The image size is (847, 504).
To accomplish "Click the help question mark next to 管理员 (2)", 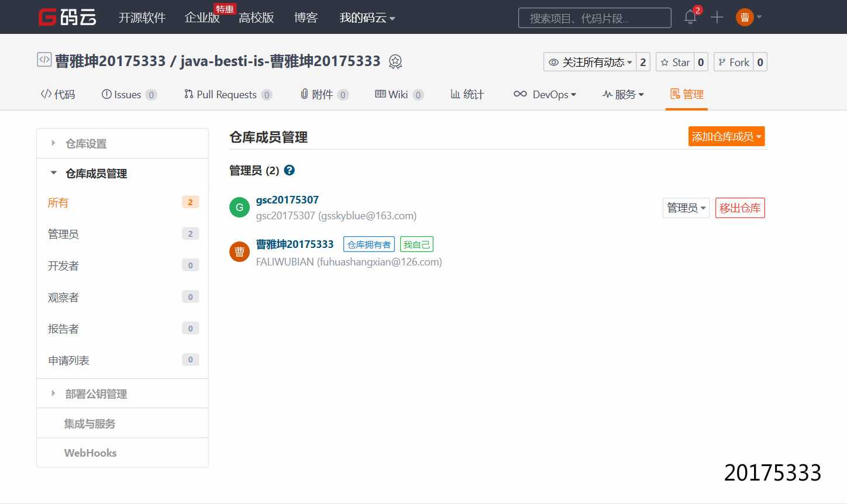I will pos(289,170).
